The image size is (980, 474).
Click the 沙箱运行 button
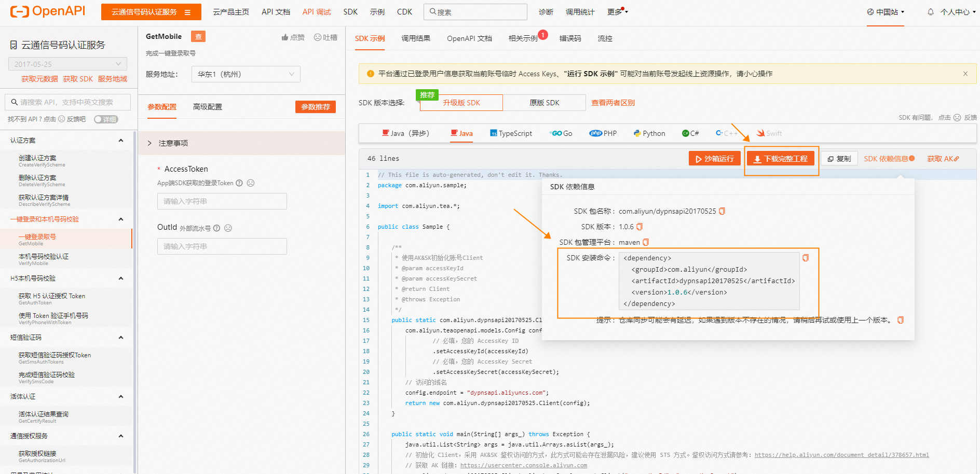click(x=715, y=159)
